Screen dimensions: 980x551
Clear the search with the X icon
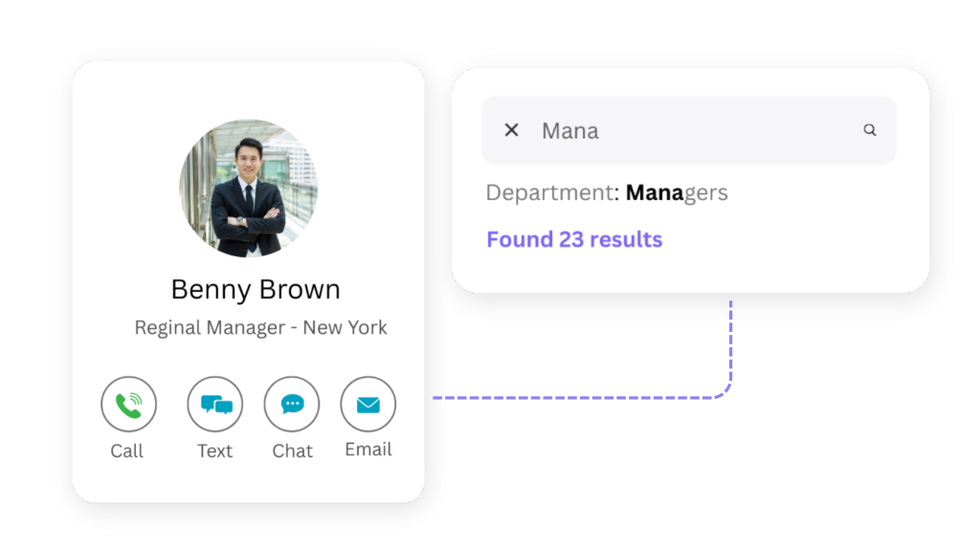tap(511, 130)
